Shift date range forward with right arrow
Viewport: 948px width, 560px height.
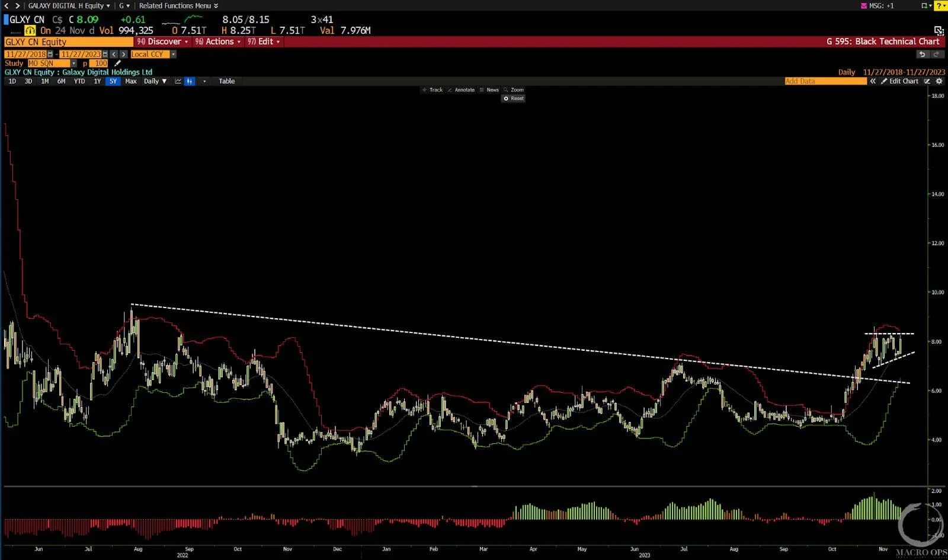(x=123, y=54)
